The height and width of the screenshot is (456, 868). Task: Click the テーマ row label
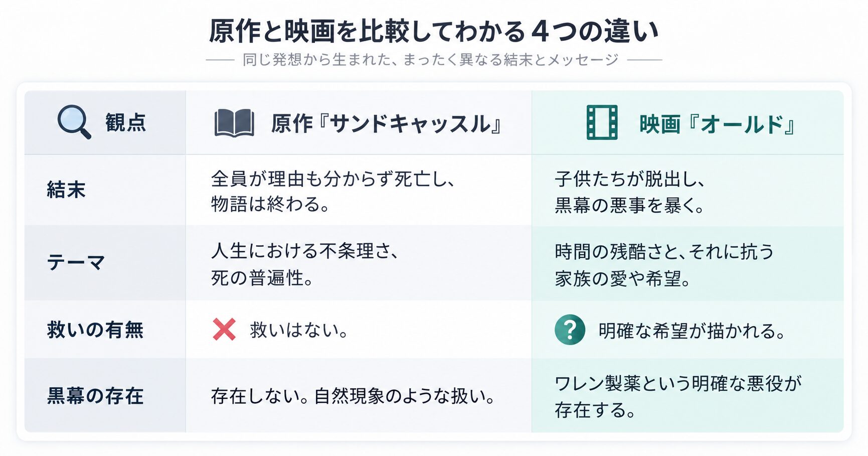point(76,262)
